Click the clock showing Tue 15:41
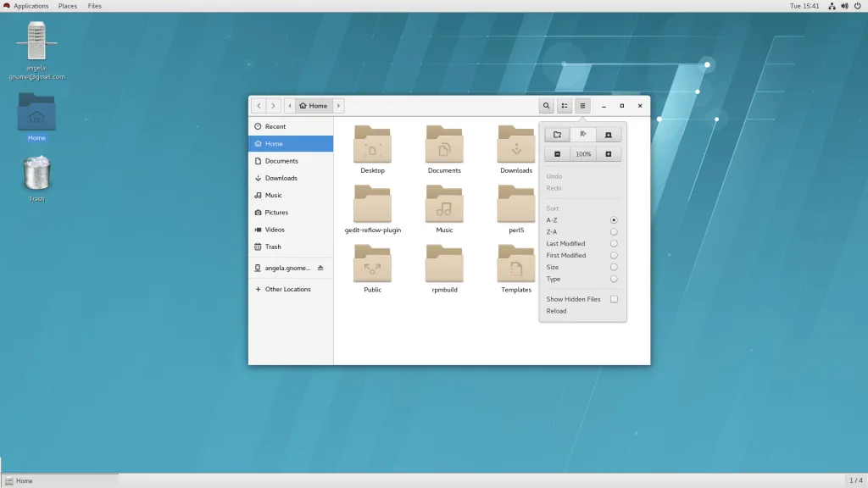 pyautogui.click(x=804, y=6)
